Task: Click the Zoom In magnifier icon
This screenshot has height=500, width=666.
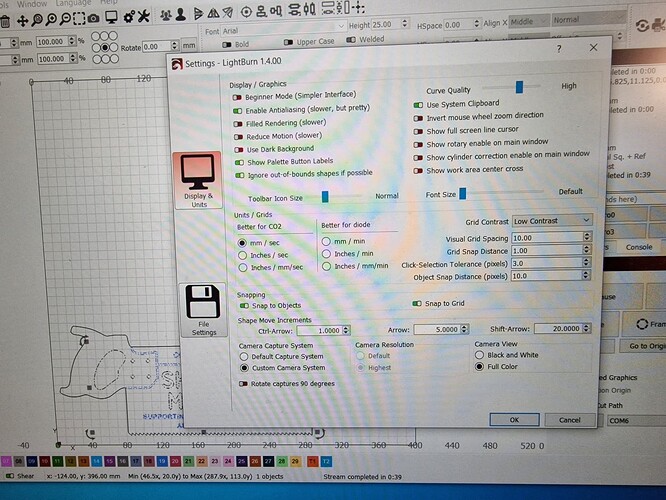Action: [x=51, y=19]
